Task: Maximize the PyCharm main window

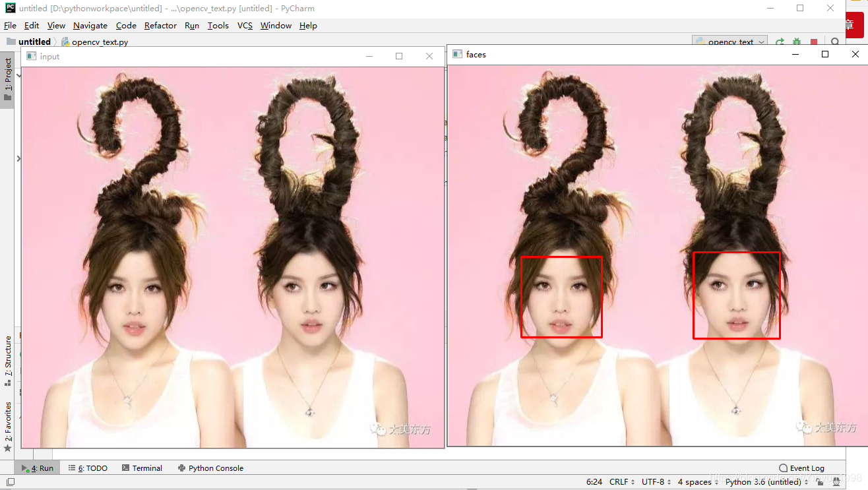Action: coord(800,9)
